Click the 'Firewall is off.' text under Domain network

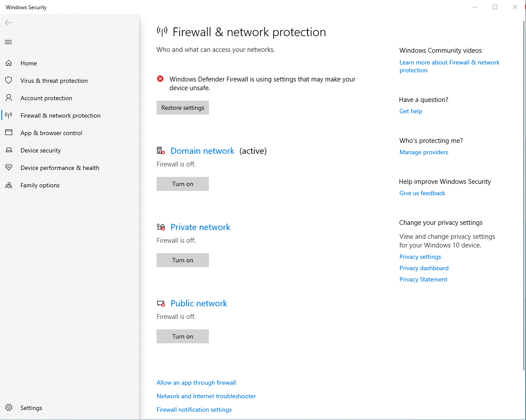176,164
